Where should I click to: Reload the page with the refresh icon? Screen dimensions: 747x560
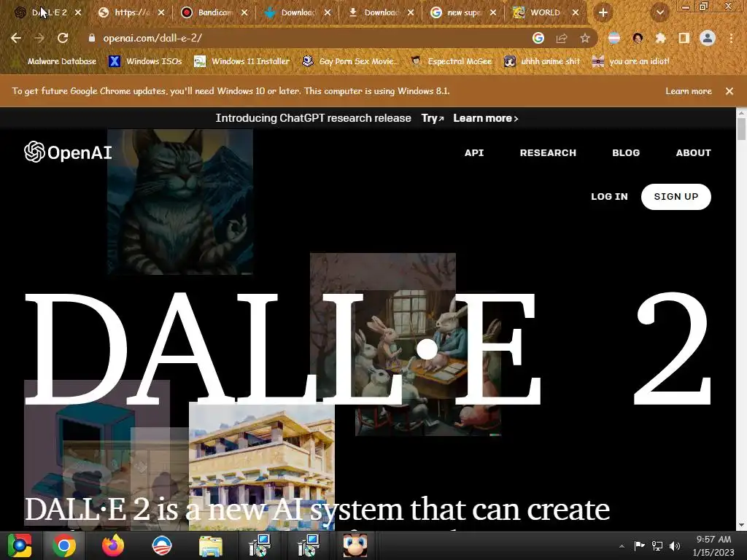(x=63, y=38)
